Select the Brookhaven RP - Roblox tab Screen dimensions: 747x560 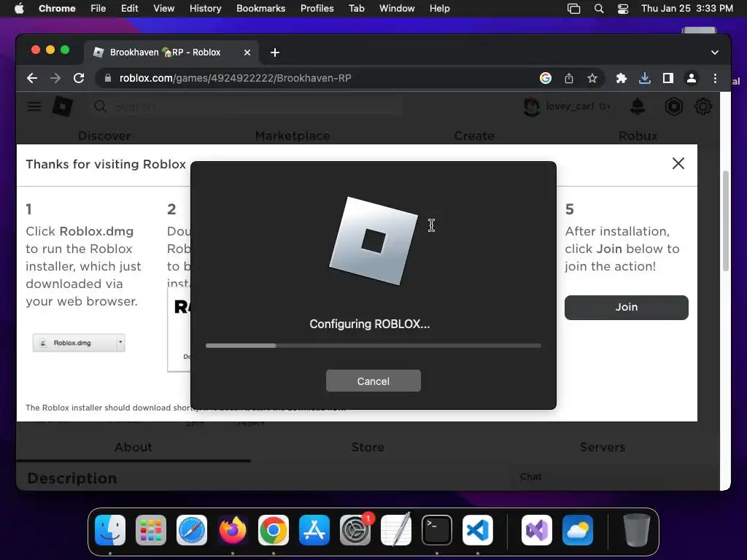pyautogui.click(x=171, y=52)
